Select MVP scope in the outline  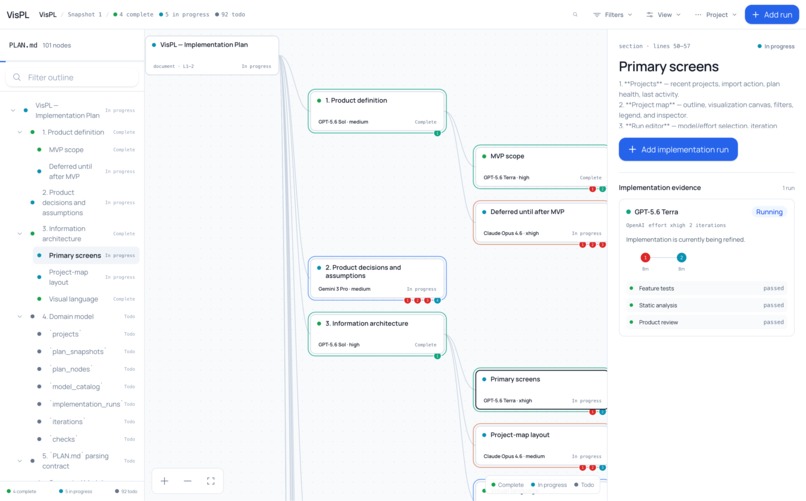click(x=86, y=150)
